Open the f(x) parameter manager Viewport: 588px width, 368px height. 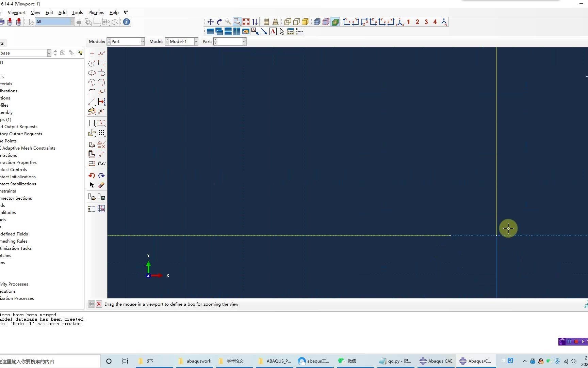[101, 163]
